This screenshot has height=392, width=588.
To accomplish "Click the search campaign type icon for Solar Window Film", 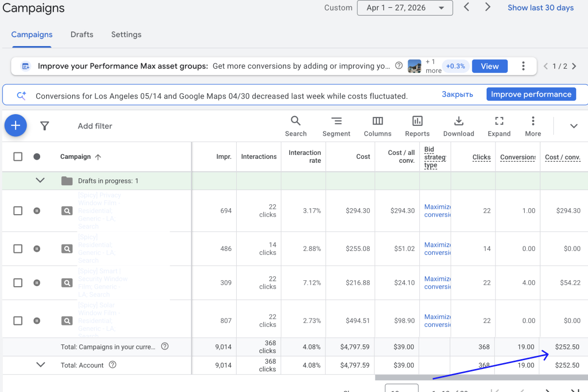I will click(x=67, y=320).
